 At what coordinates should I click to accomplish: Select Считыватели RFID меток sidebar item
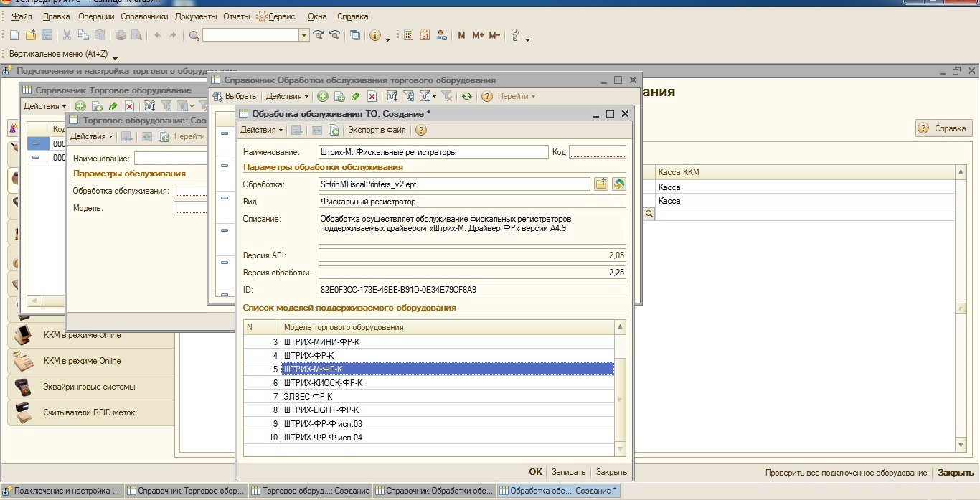91,412
